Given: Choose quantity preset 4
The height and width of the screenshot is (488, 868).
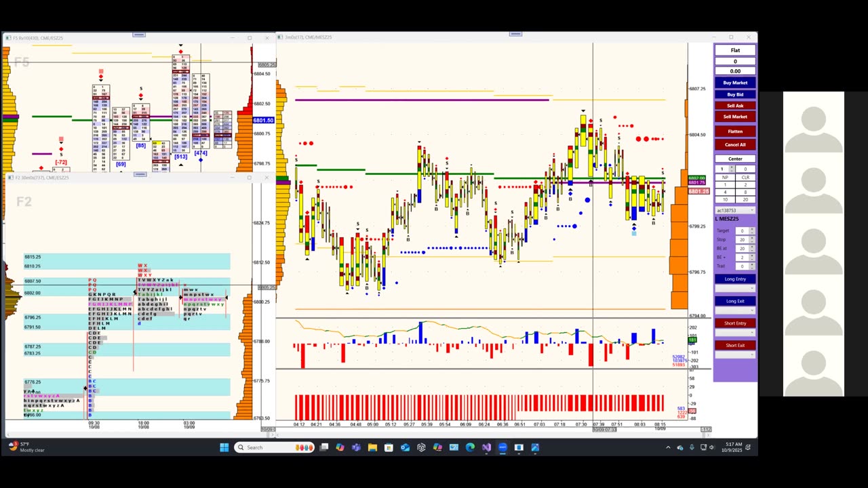Looking at the screenshot, I should coord(725,192).
